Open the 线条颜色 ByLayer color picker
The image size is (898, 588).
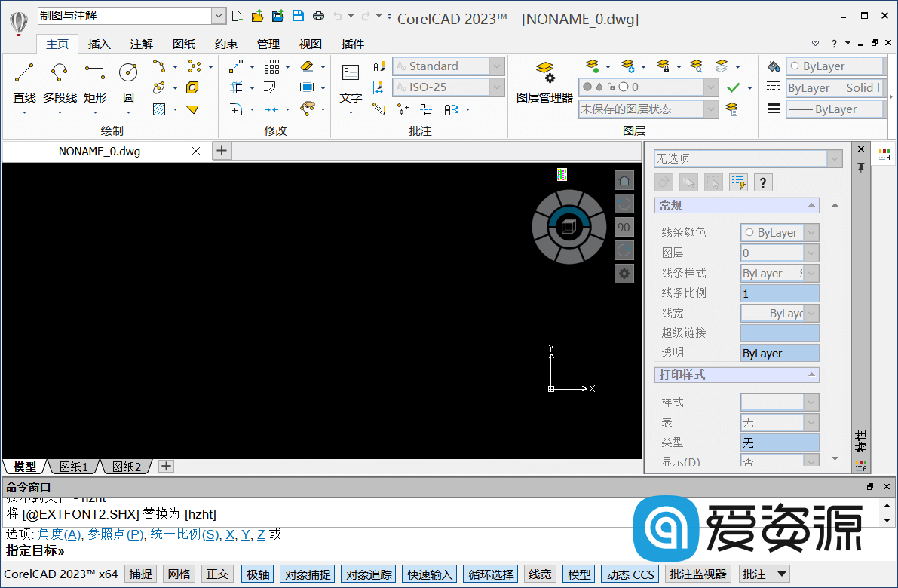tap(780, 232)
